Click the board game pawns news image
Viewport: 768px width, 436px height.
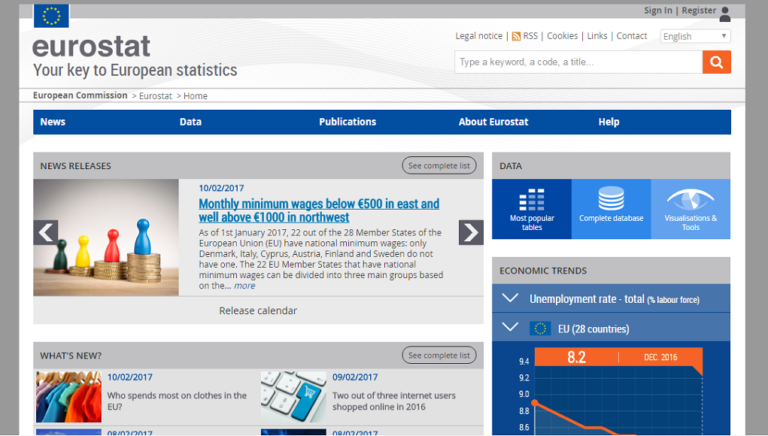click(x=106, y=238)
